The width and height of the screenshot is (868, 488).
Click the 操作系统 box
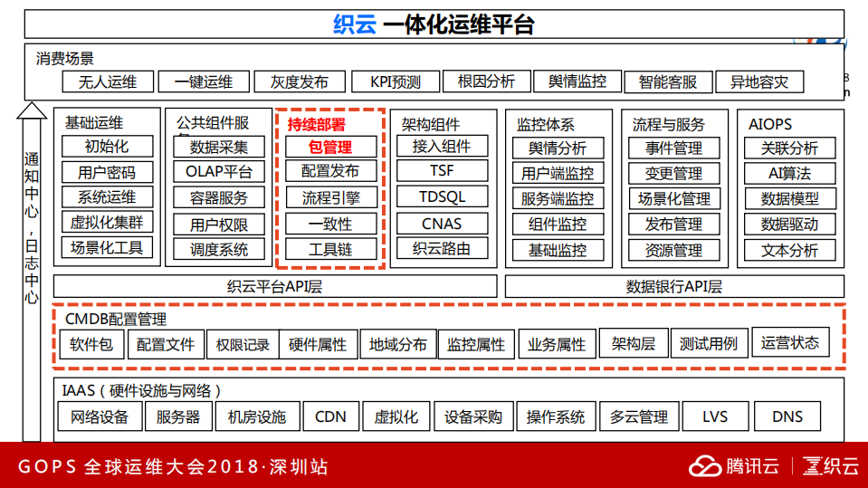(x=555, y=416)
